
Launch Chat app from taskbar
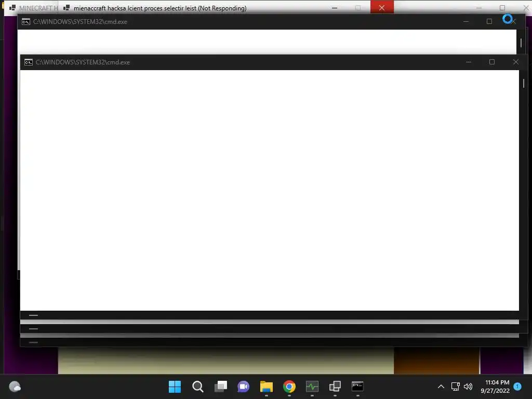click(x=243, y=387)
